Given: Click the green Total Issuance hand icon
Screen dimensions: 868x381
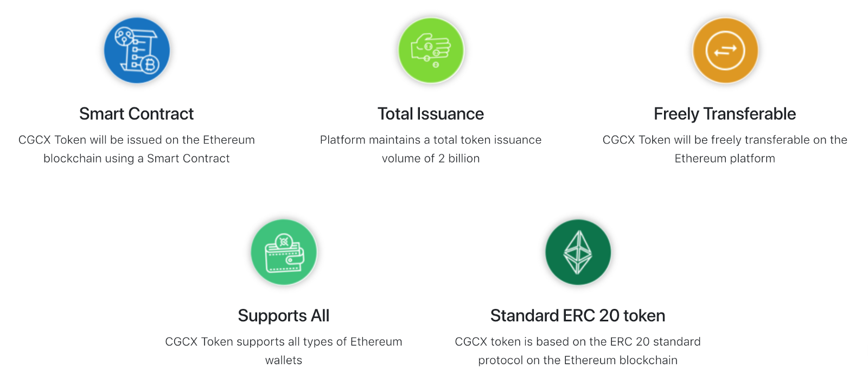Looking at the screenshot, I should [x=431, y=50].
